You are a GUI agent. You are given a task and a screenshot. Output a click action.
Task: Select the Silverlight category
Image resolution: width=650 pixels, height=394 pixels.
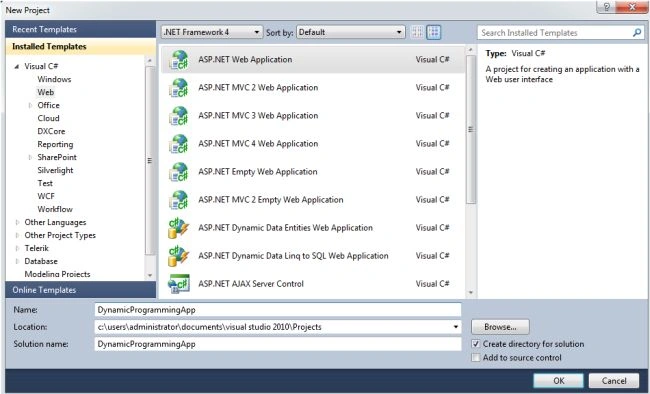tap(55, 170)
